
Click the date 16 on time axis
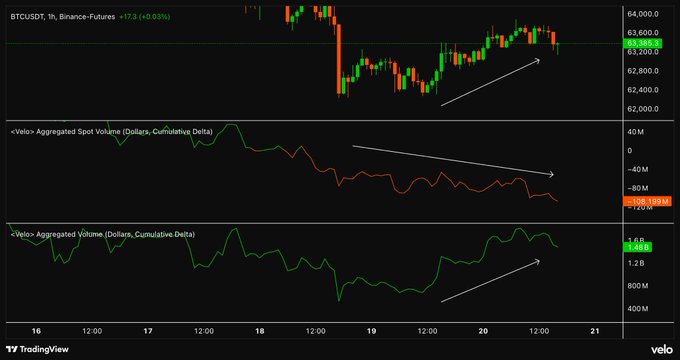click(36, 331)
